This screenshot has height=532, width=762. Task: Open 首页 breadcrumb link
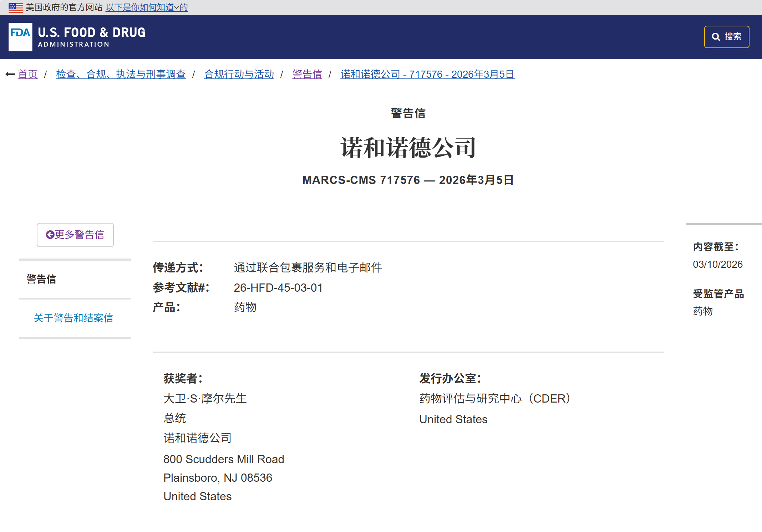pyautogui.click(x=28, y=75)
